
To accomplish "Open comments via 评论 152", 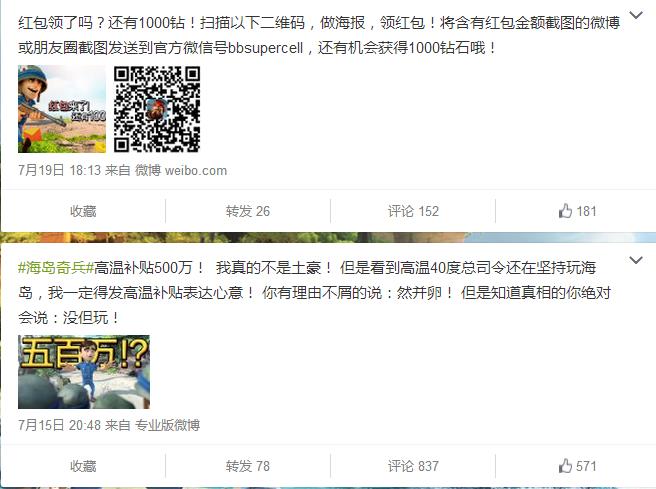I will tap(412, 211).
